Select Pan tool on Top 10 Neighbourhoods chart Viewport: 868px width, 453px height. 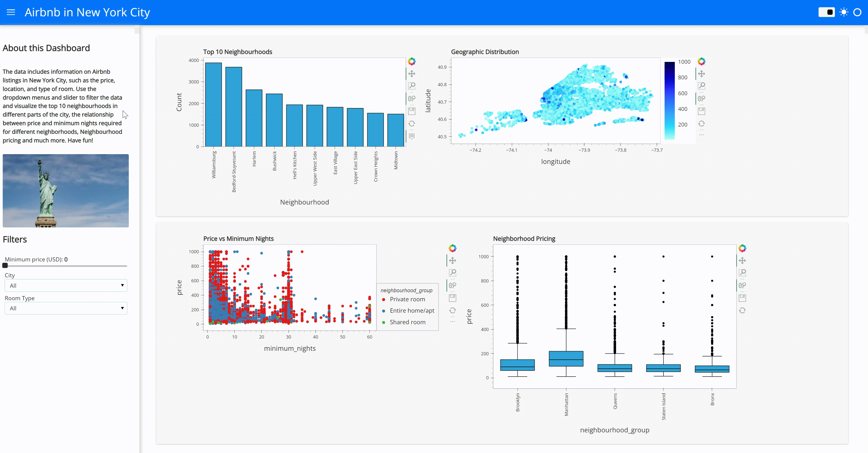pos(412,74)
